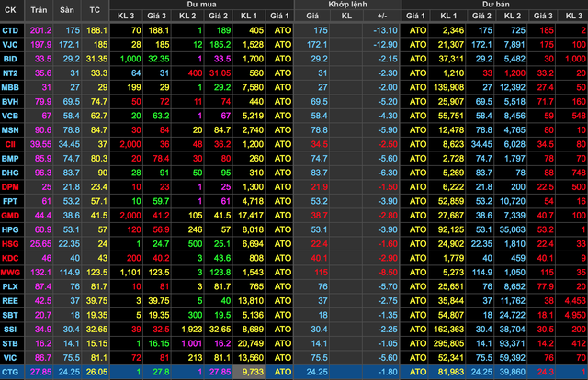
Task: Click the CTD stock ticker symbol
Action: pos(13,30)
